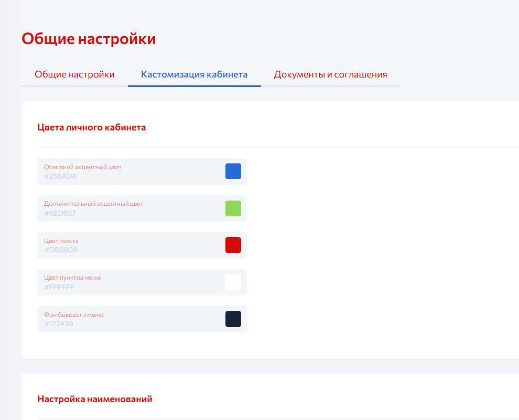Click the Цвет пунктов меню label
Image resolution: width=519 pixels, height=420 pixels.
[x=72, y=278]
